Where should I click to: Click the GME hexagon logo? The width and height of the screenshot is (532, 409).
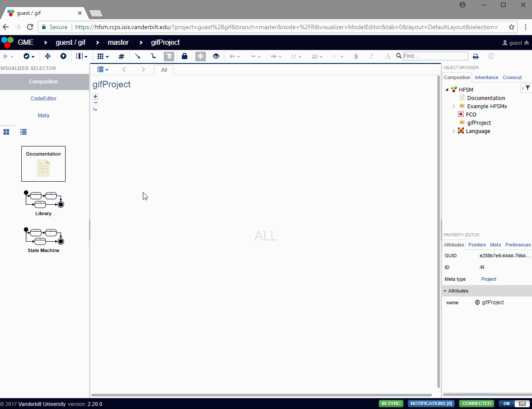point(7,42)
